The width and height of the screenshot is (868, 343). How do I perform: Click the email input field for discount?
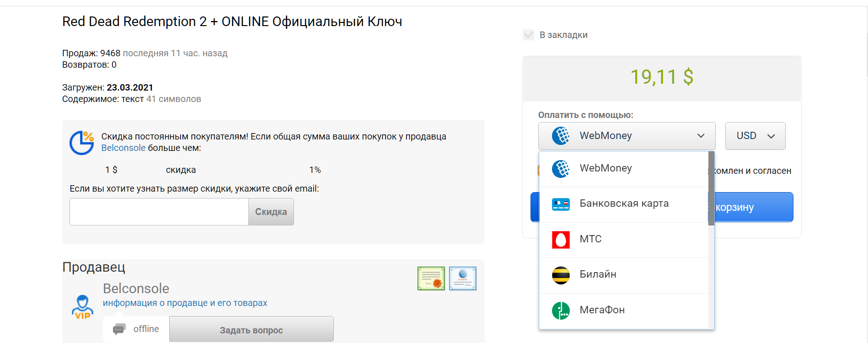click(x=159, y=212)
